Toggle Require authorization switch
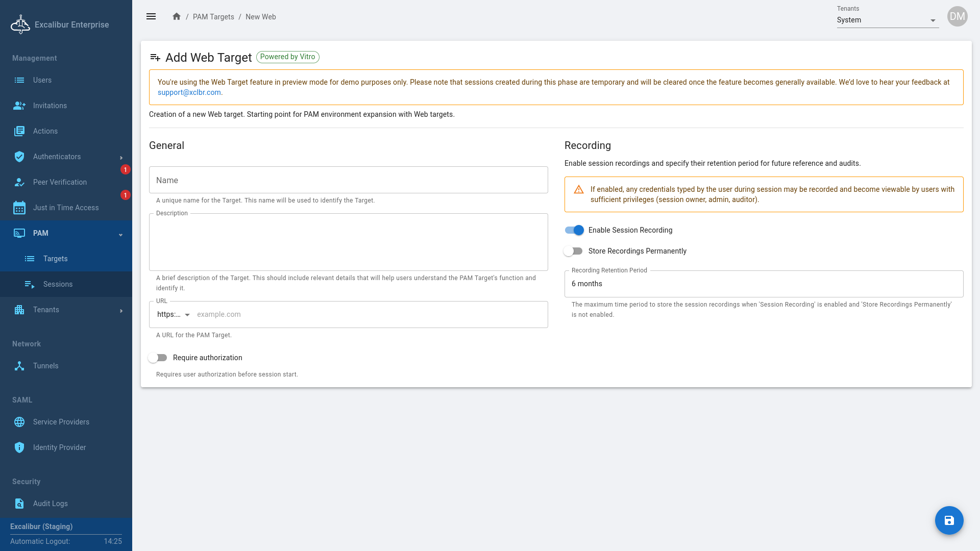The width and height of the screenshot is (980, 551). [x=158, y=358]
